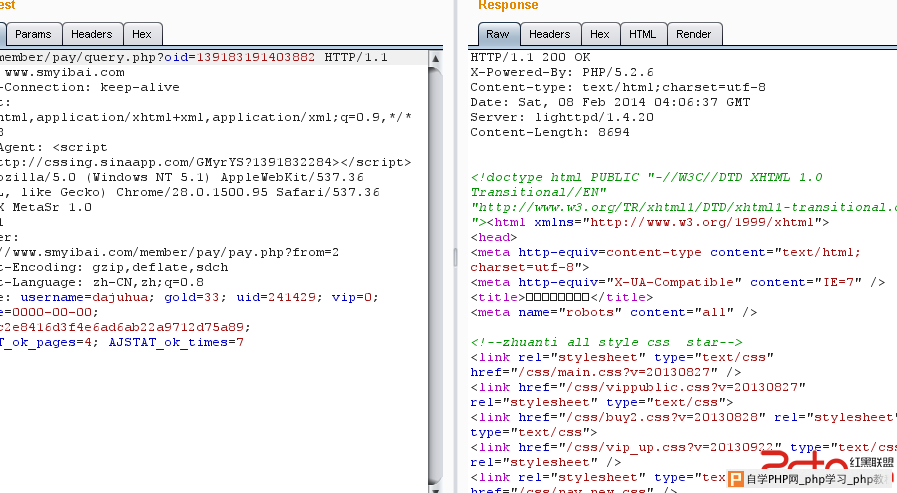897x493 pixels.
Task: Click the 'gold=33' cookie value
Action: (192, 297)
